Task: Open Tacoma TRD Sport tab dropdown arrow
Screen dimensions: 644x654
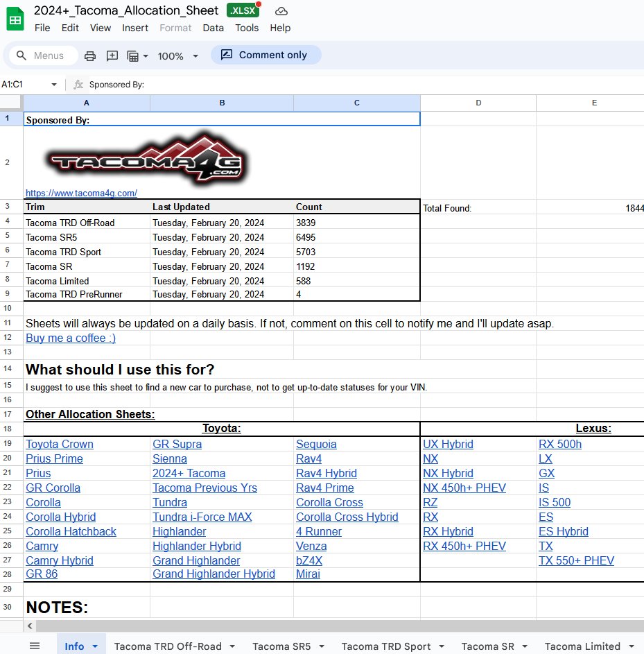Action: [442, 646]
